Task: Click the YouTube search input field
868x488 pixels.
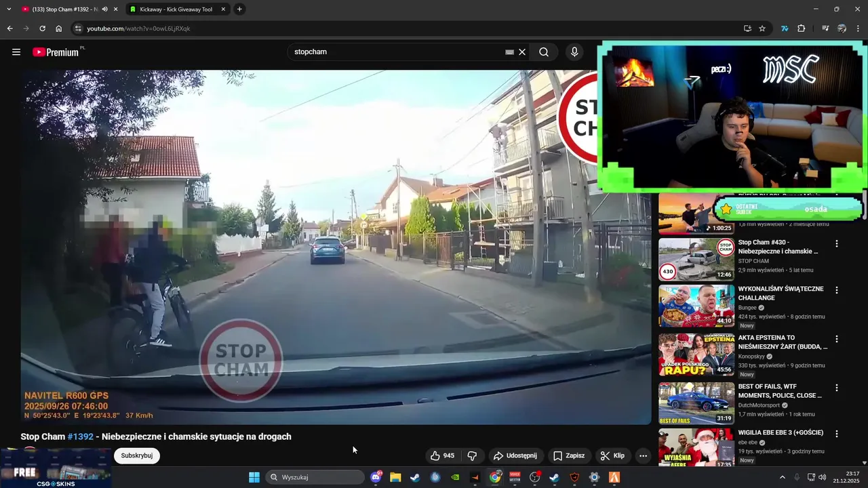Action: (397, 52)
